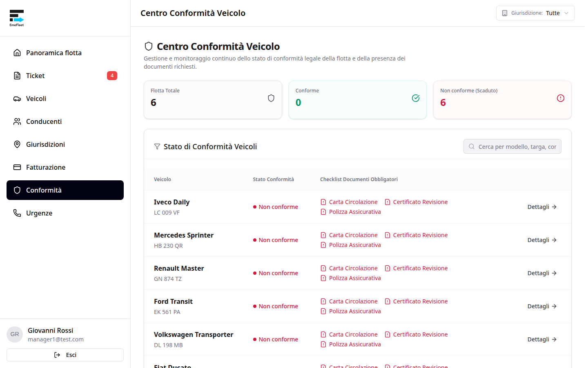
Task: Click the red alert icon in Non conforme card
Action: (561, 98)
